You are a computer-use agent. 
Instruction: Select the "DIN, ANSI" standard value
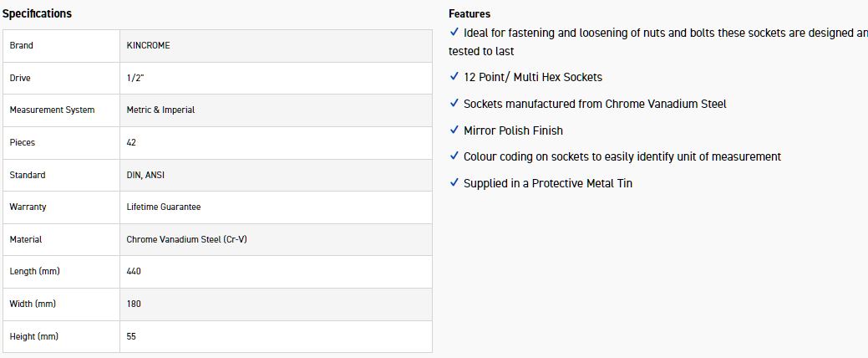coord(145,175)
